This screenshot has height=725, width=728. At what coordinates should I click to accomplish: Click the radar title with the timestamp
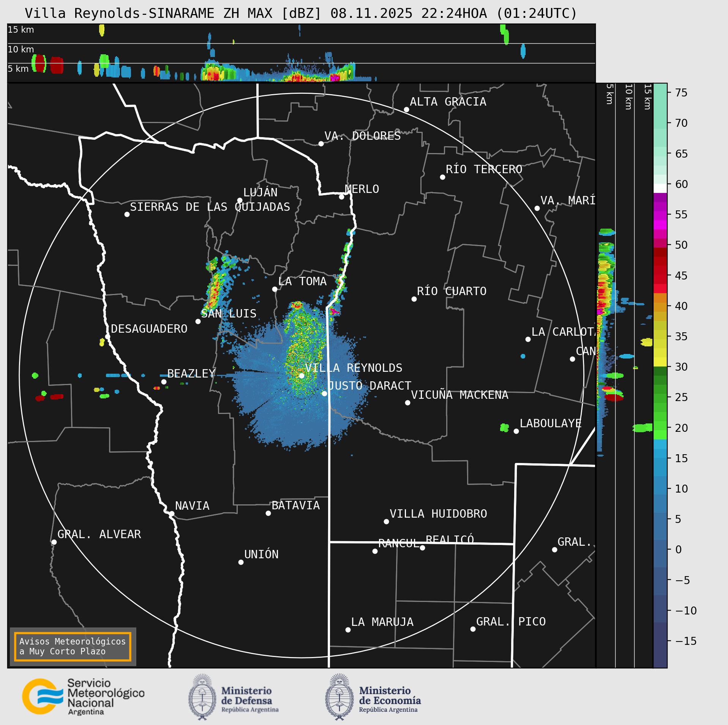tap(301, 13)
